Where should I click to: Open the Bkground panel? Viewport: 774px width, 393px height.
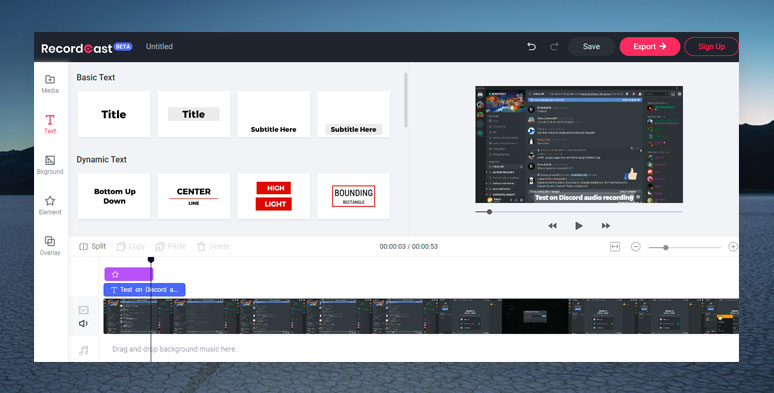coord(50,165)
